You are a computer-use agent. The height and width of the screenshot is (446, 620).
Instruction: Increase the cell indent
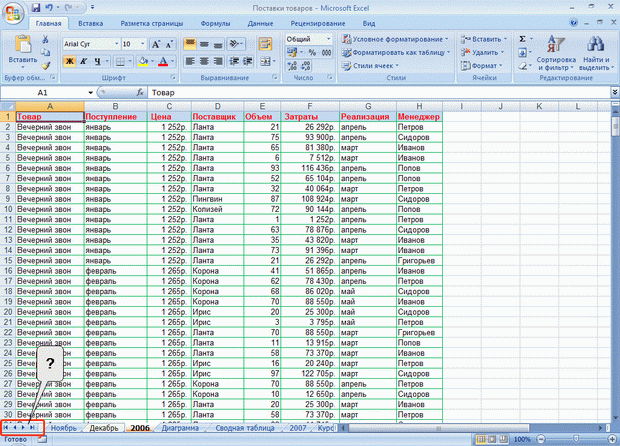pos(248,61)
